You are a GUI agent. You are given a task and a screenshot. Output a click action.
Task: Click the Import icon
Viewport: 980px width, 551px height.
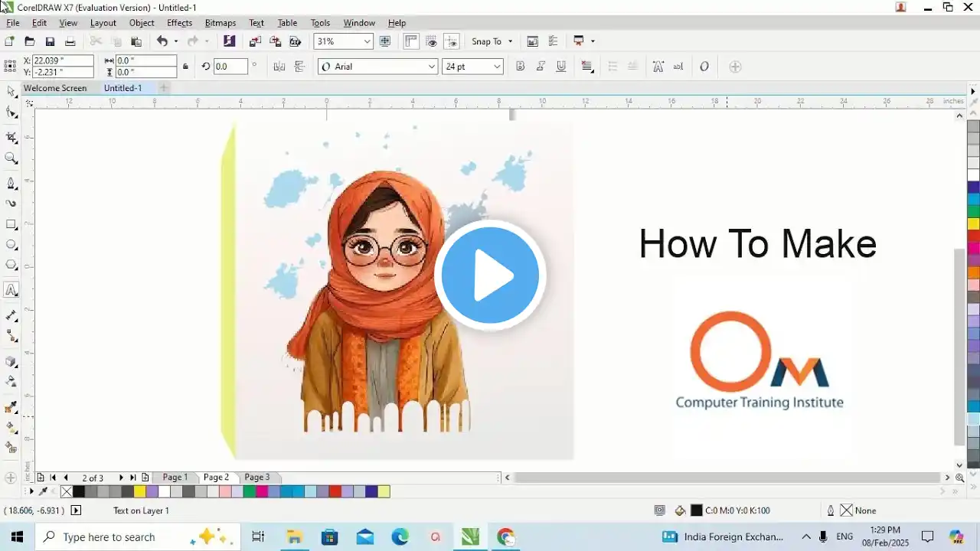[x=255, y=41]
